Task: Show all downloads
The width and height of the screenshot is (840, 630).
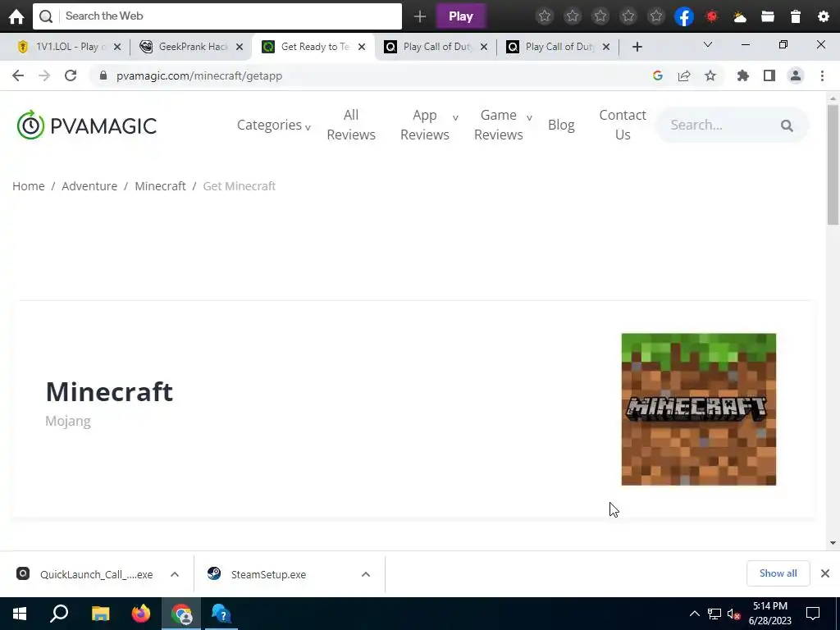Action: (x=778, y=573)
